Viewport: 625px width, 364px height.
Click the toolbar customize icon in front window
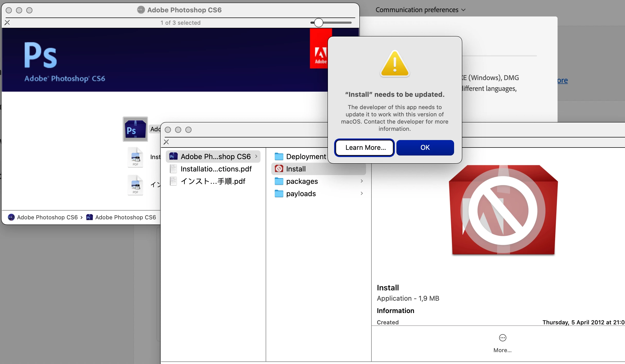(166, 142)
